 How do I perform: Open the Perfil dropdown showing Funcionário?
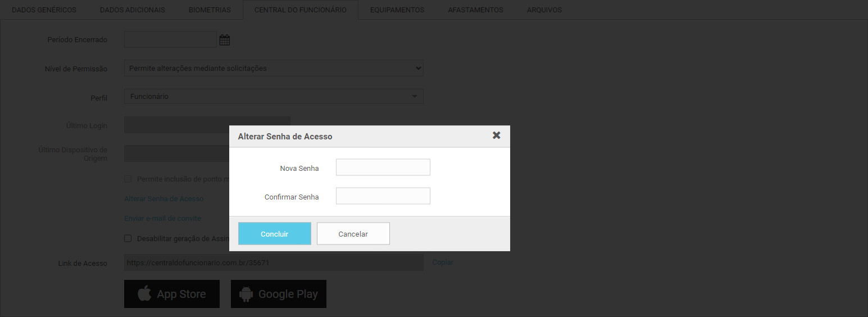274,97
